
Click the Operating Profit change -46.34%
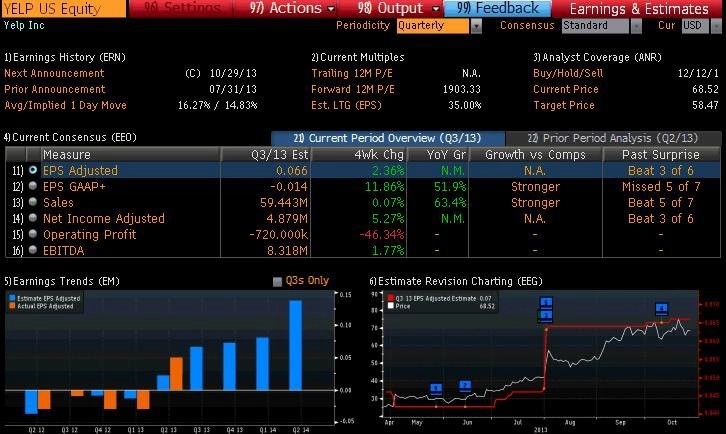click(x=382, y=235)
